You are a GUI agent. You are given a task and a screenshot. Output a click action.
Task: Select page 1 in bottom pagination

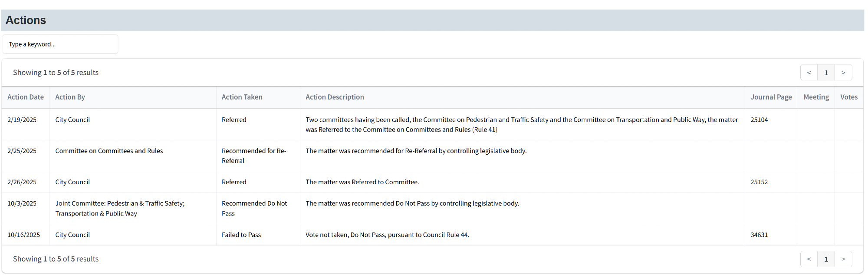click(x=826, y=259)
